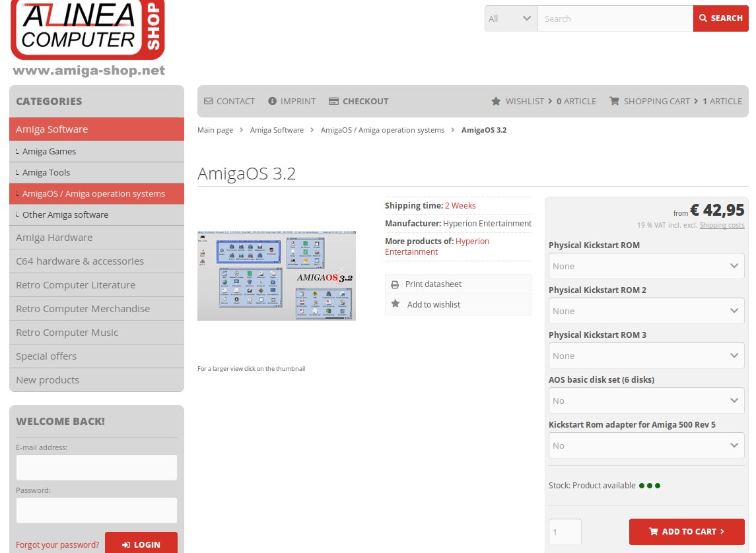Select Other Amiga software subcategory
756x553 pixels.
tap(96, 215)
